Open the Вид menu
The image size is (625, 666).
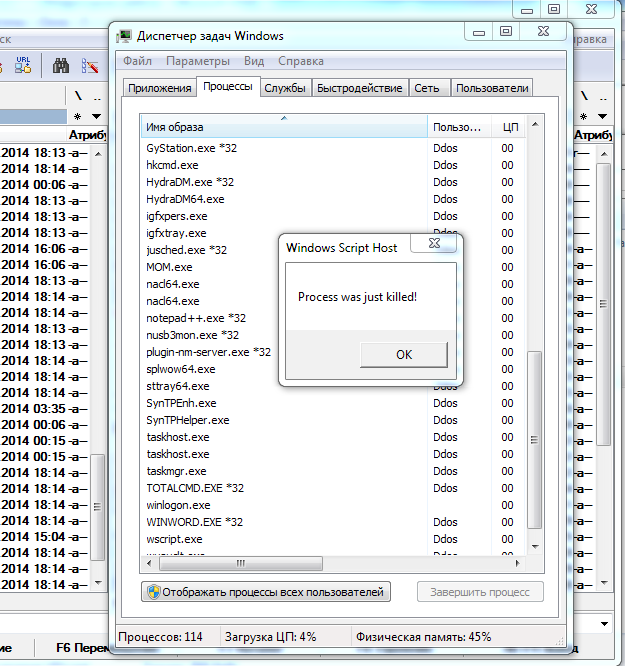click(254, 61)
